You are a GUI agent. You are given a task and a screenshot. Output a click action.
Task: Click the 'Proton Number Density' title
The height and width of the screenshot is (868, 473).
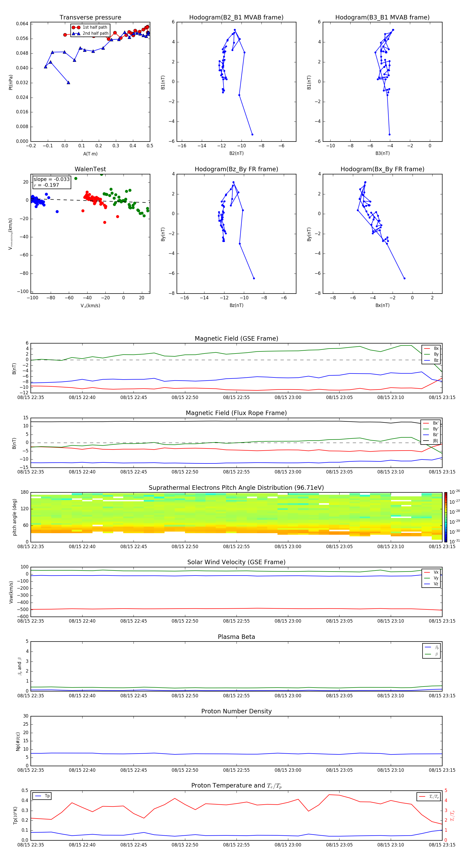coord(236,711)
